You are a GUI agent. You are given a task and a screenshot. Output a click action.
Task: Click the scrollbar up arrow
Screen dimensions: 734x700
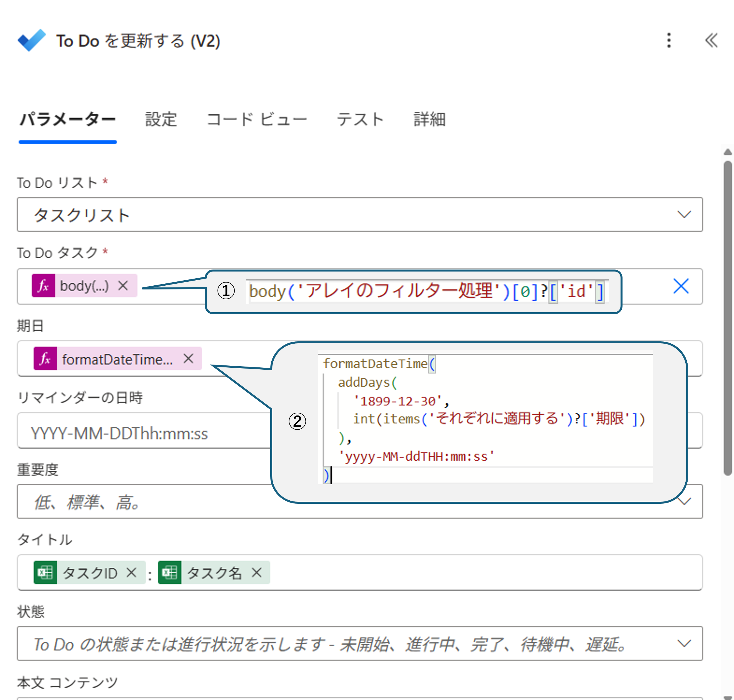click(x=728, y=152)
